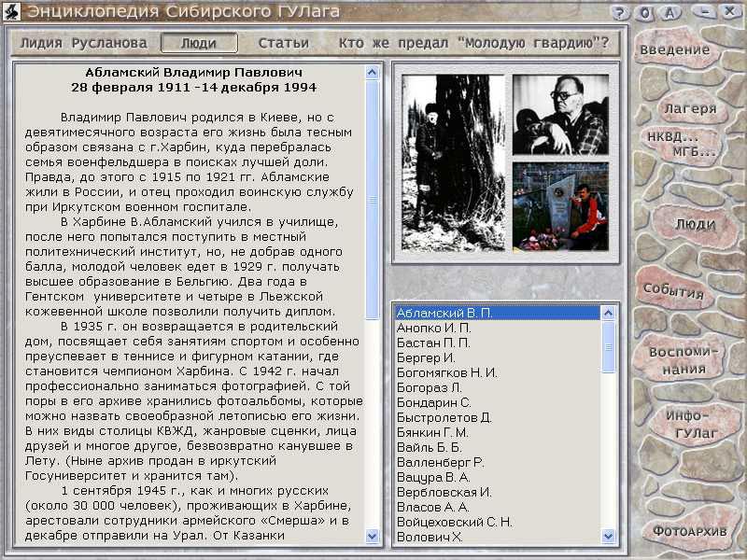Click the article text scroll-down arrow
The width and height of the screenshot is (747, 560).
(372, 536)
